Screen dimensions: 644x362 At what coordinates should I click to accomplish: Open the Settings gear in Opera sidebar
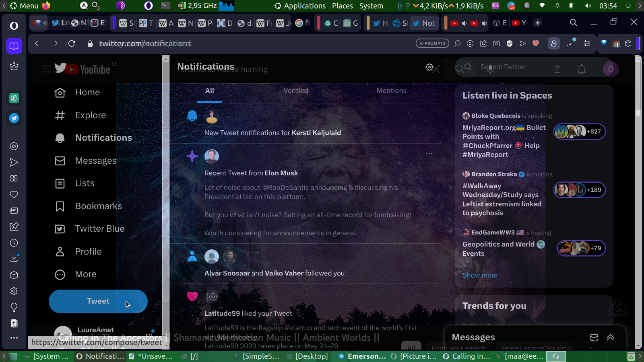coord(14,291)
